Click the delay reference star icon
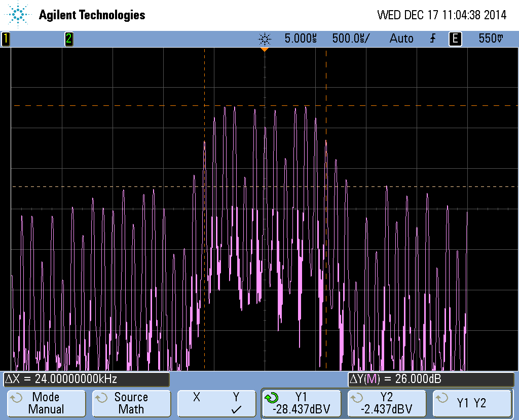 (x=265, y=39)
